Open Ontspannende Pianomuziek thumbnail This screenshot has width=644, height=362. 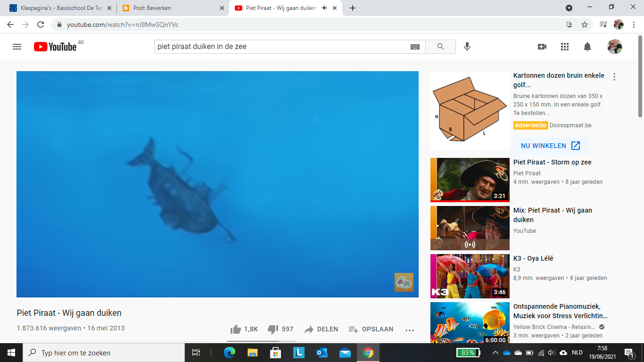tap(470, 323)
